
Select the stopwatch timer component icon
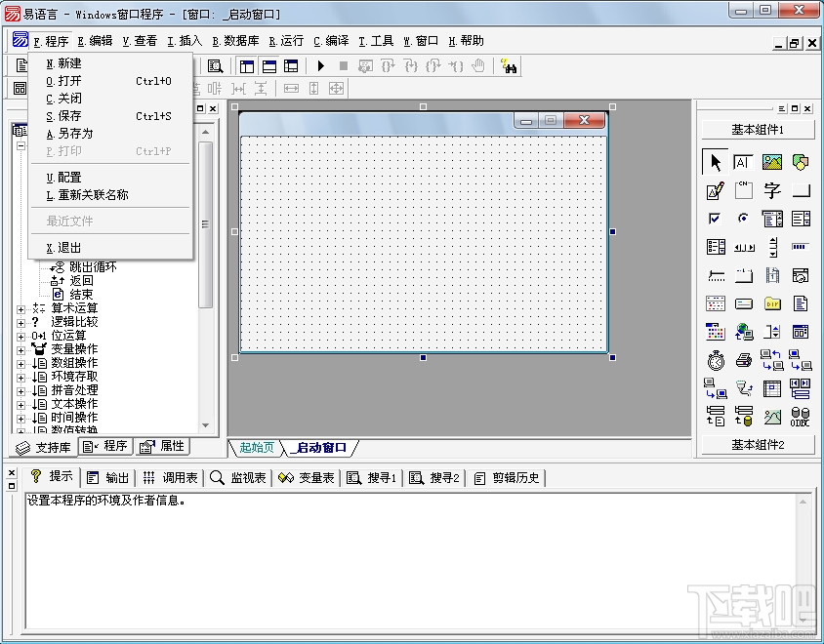point(716,359)
